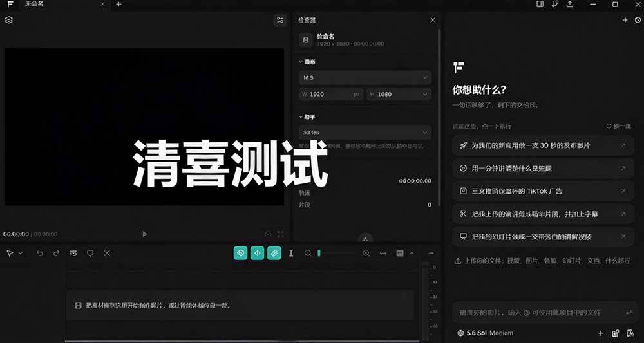Toggle the panel layout icon in title bar
This screenshot has height=343, width=644.
[540, 4]
